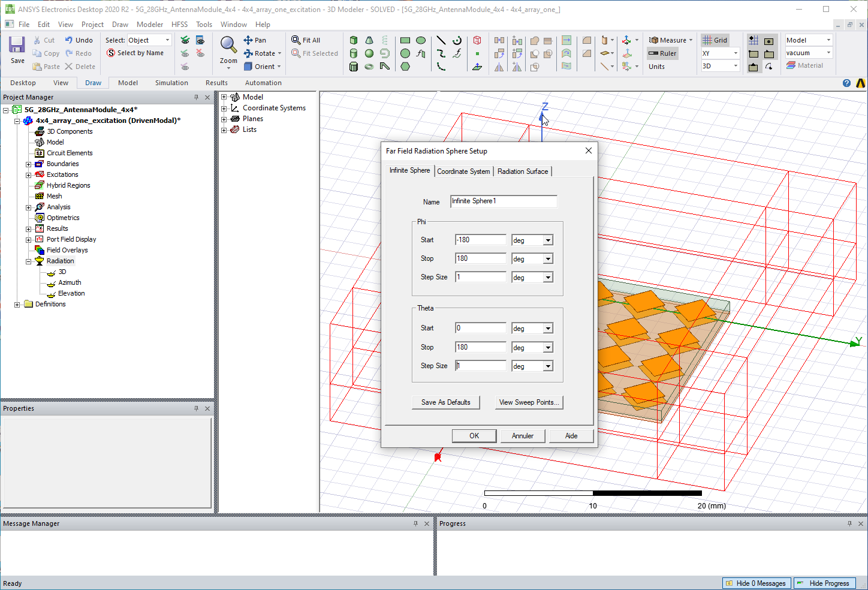This screenshot has width=868, height=590.
Task: Click the Save icon in ribbon
Action: point(17,44)
